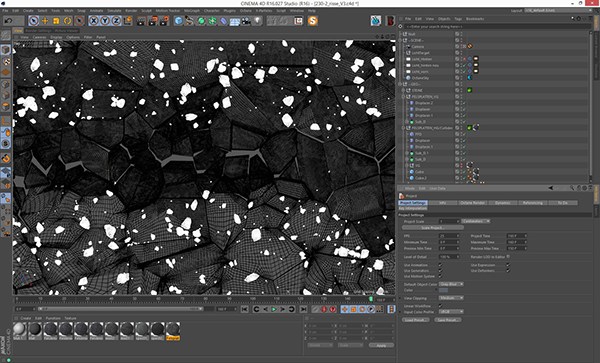Click the Default Object Color swatch
600x363 pixels.
[x=443, y=290]
